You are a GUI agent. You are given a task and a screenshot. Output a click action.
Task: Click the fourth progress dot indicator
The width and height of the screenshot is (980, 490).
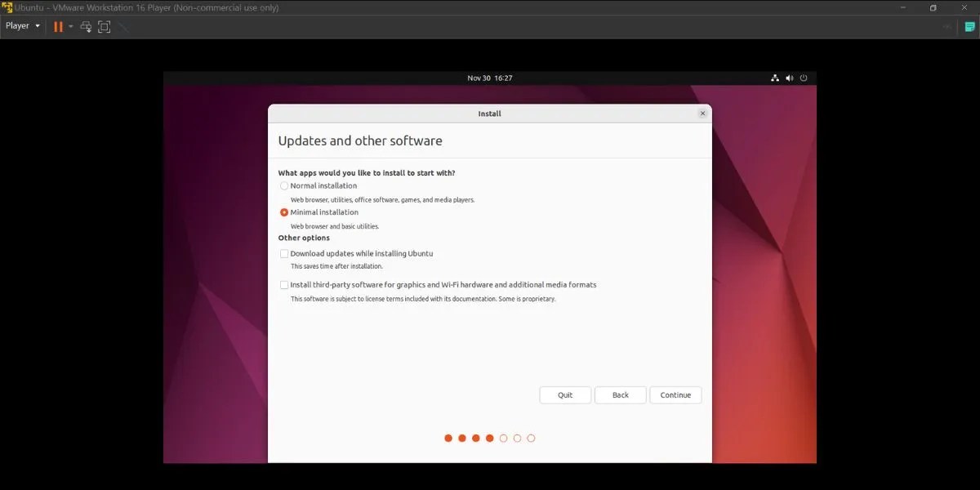[x=489, y=438]
